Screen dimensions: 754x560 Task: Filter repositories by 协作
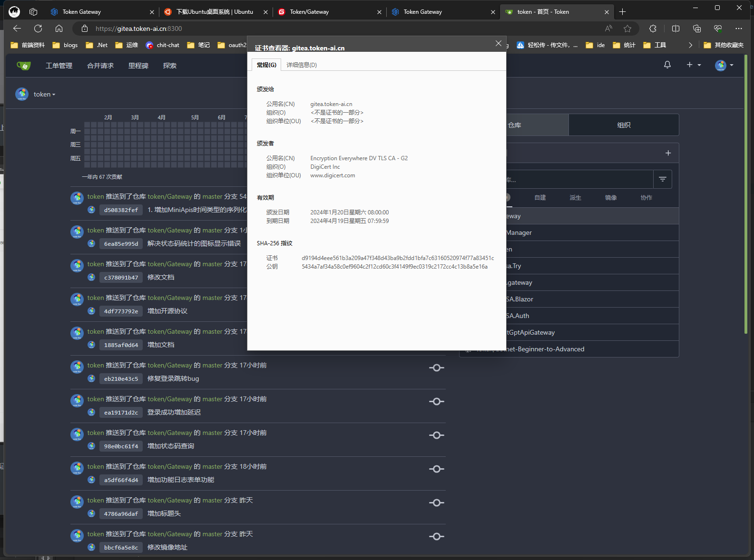point(646,198)
